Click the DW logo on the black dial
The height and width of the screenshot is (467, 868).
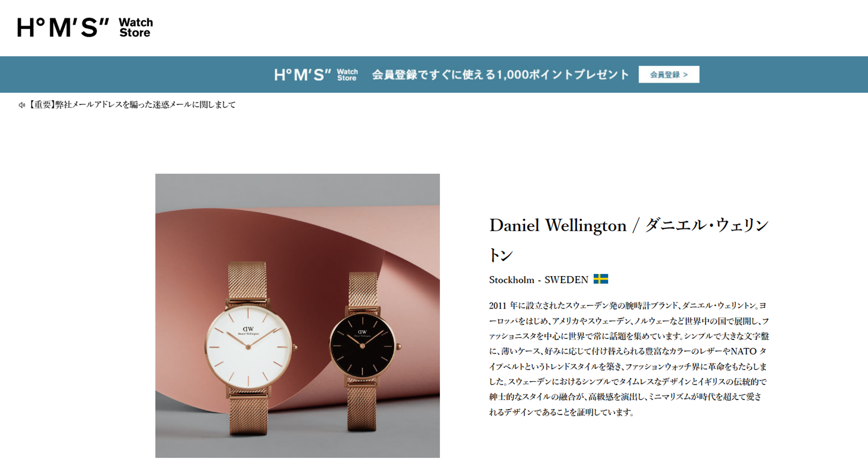(x=362, y=332)
